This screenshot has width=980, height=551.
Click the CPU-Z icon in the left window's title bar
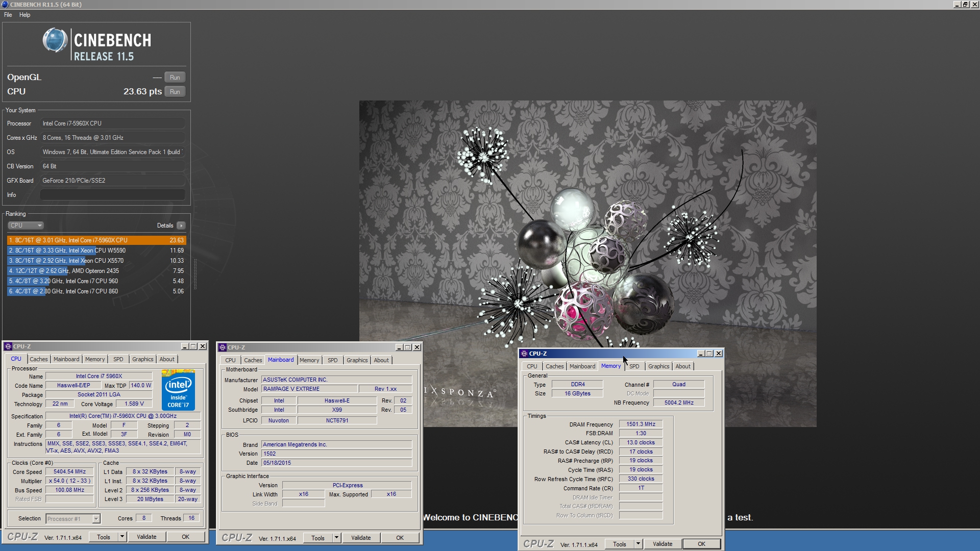8,346
